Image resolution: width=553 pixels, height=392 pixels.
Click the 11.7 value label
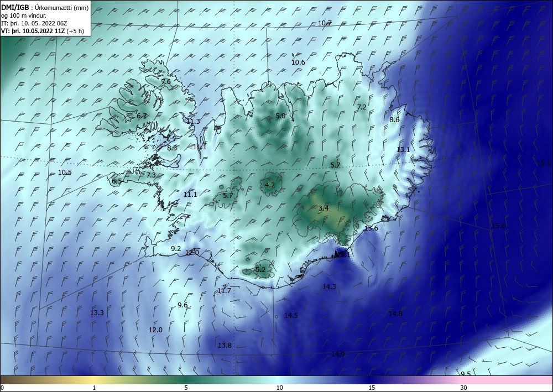(x=224, y=290)
